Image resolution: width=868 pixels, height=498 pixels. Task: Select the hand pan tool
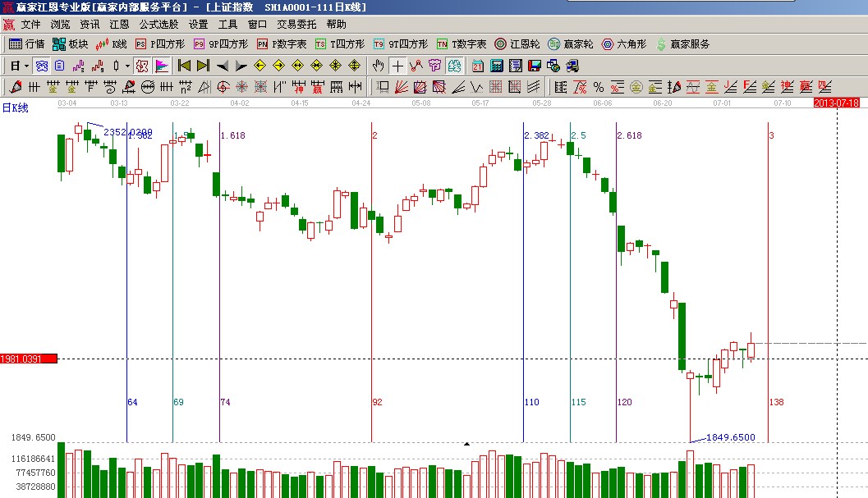click(378, 66)
